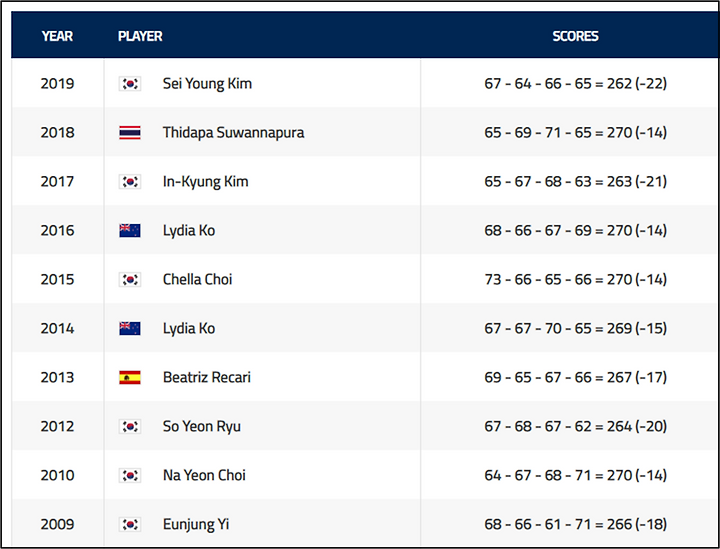Click the Spain flag beside Beatriz Recari

pyautogui.click(x=130, y=377)
